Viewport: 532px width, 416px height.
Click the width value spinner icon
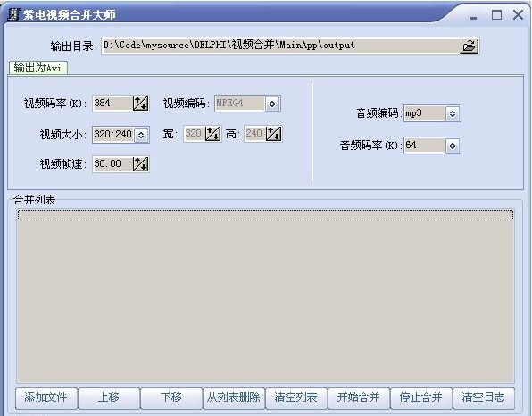click(x=212, y=134)
